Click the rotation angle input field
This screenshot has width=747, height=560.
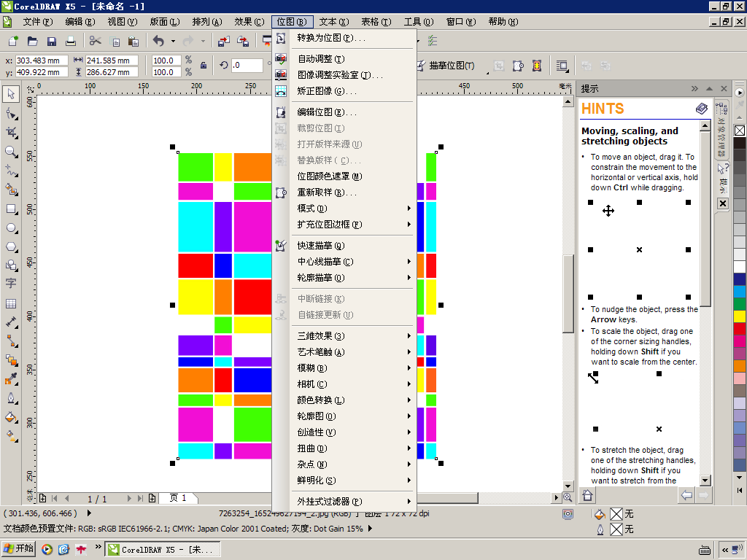point(247,66)
